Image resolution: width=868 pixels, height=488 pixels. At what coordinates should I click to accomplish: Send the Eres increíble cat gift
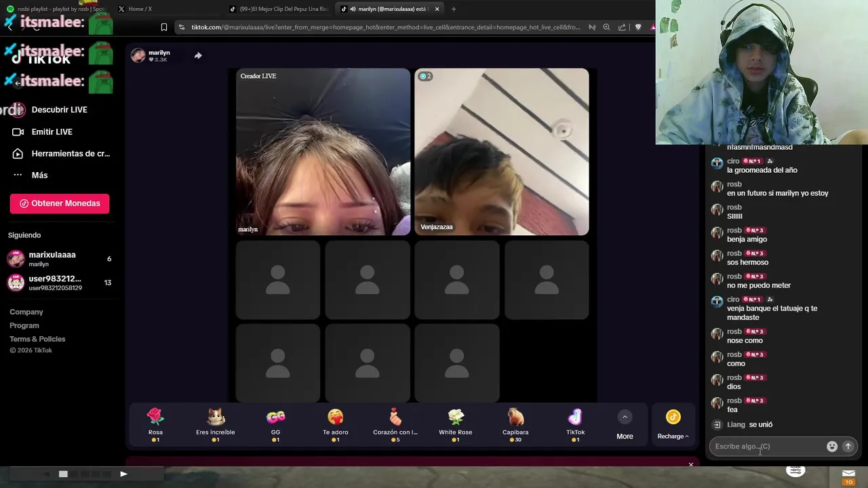[x=216, y=425]
